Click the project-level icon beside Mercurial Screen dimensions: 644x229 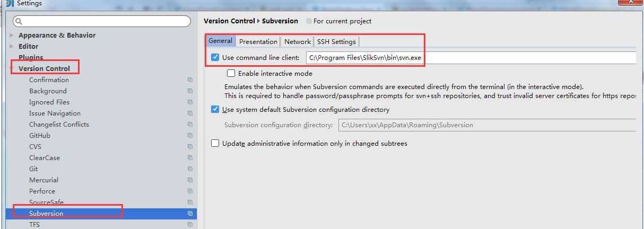pos(190,180)
